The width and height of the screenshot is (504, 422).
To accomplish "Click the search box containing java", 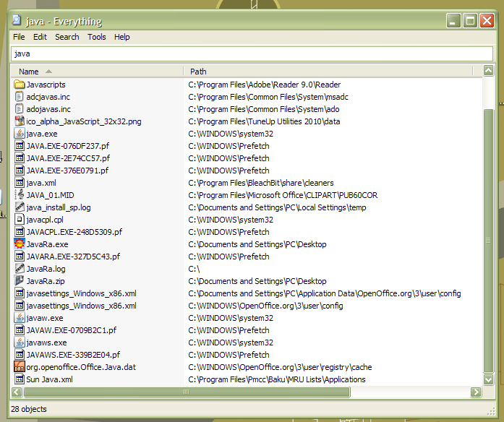I will (252, 53).
